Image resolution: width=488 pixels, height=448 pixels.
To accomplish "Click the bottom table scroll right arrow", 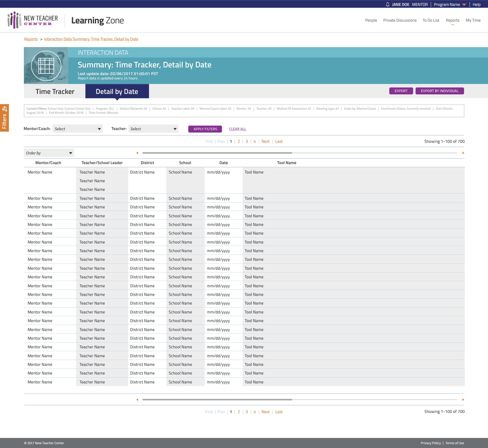I will point(463,400).
